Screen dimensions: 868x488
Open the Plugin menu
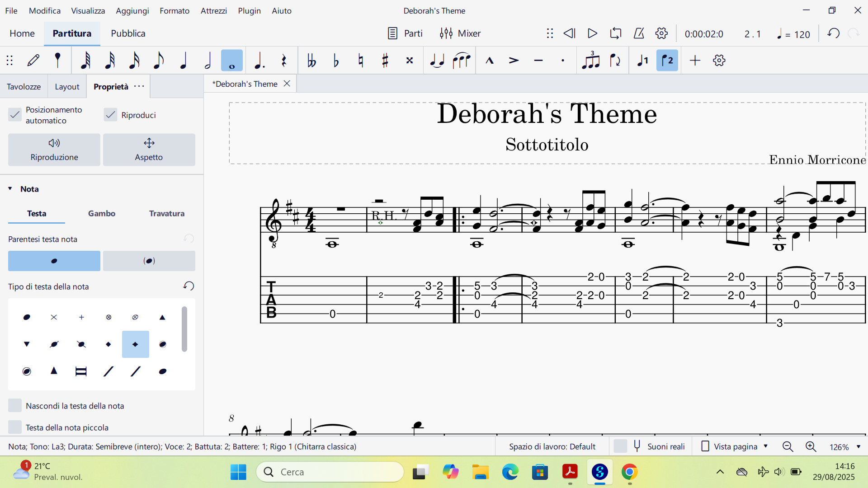[x=250, y=10]
